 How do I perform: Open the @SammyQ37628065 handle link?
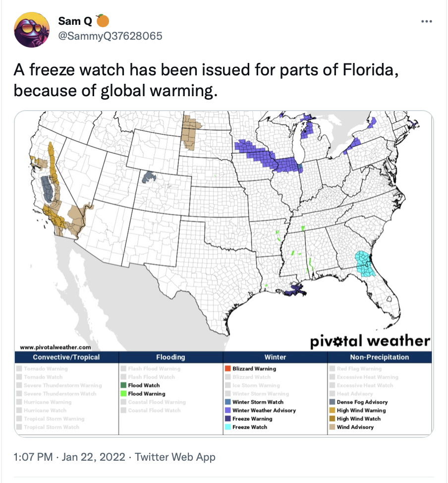click(110, 36)
